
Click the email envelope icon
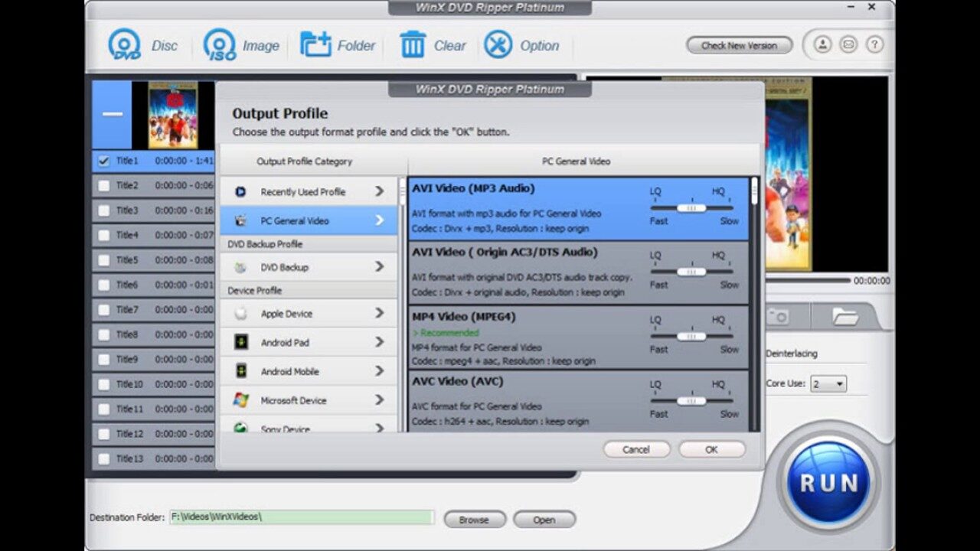[848, 44]
